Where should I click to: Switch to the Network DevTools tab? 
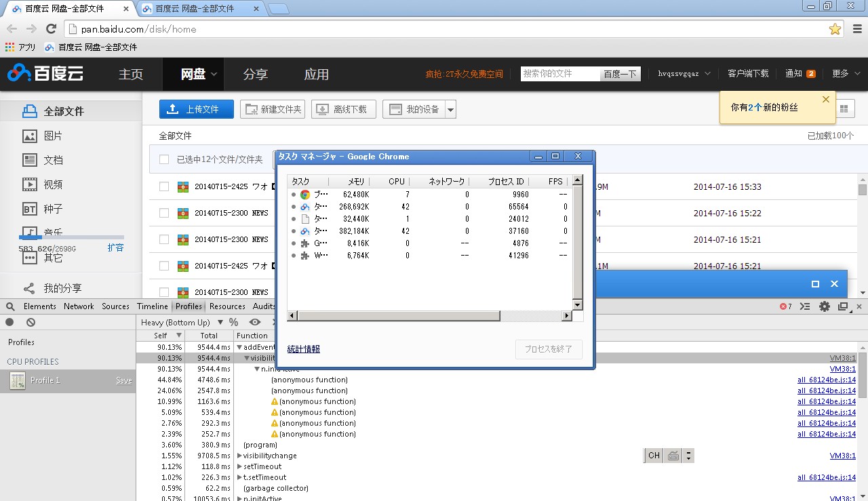[79, 306]
